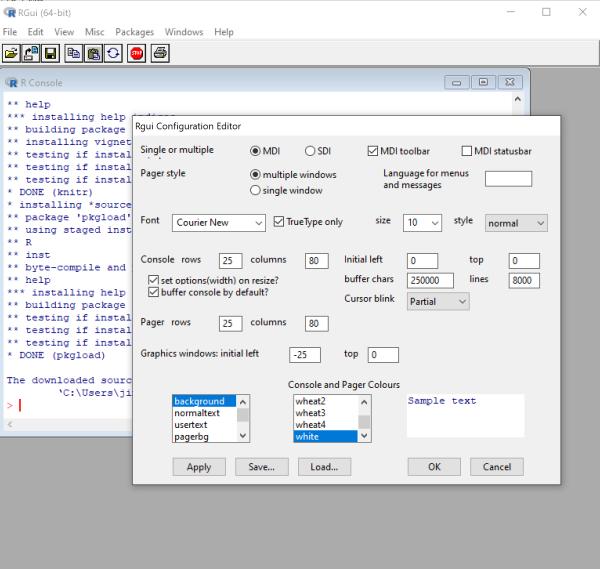
Task: Open the Packages menu
Action: click(x=134, y=32)
